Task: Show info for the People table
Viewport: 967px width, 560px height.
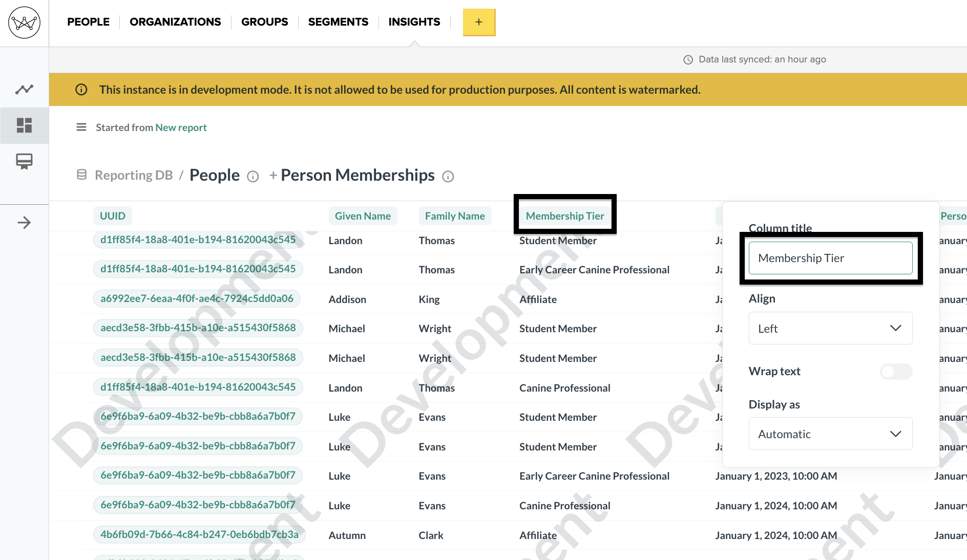Action: tap(253, 177)
